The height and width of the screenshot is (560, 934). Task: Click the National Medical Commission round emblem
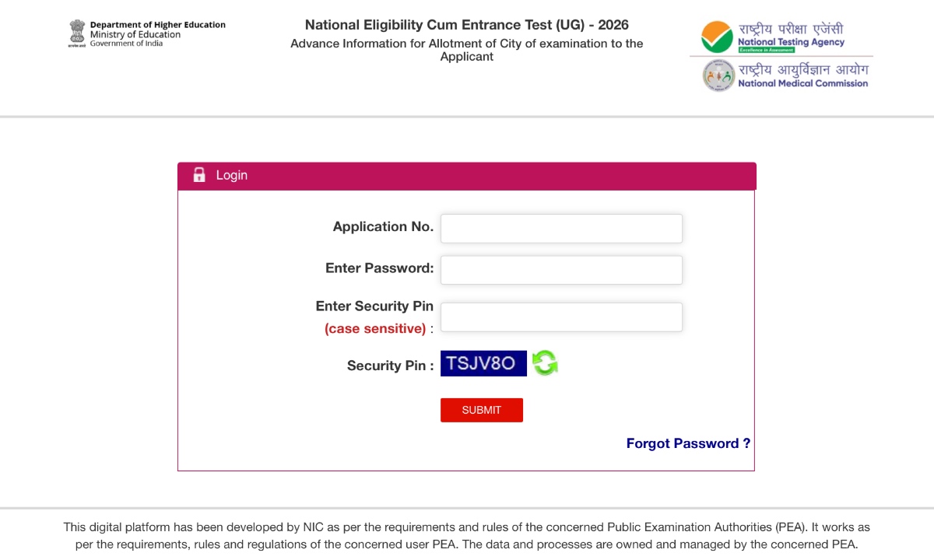pyautogui.click(x=718, y=75)
